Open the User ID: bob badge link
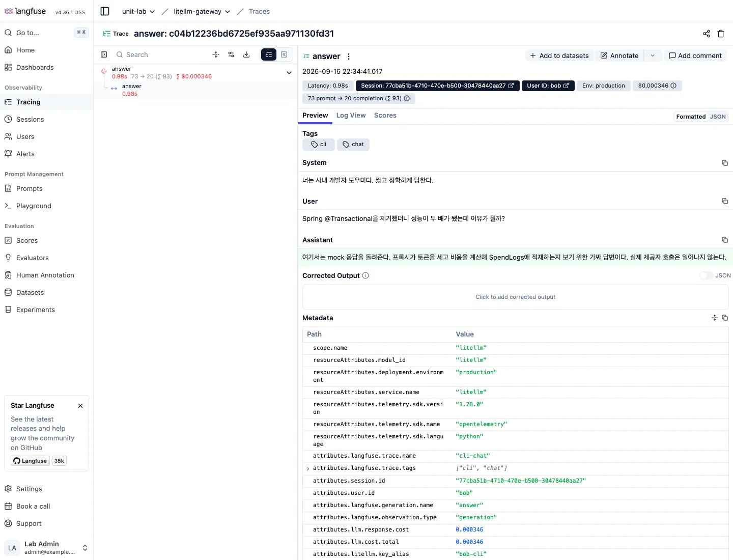The height and width of the screenshot is (560, 733). point(548,86)
